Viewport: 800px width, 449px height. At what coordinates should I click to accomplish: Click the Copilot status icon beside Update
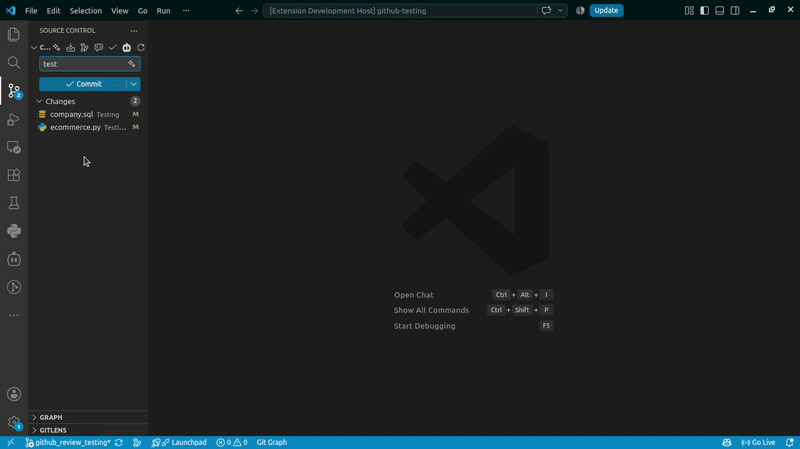pos(580,11)
